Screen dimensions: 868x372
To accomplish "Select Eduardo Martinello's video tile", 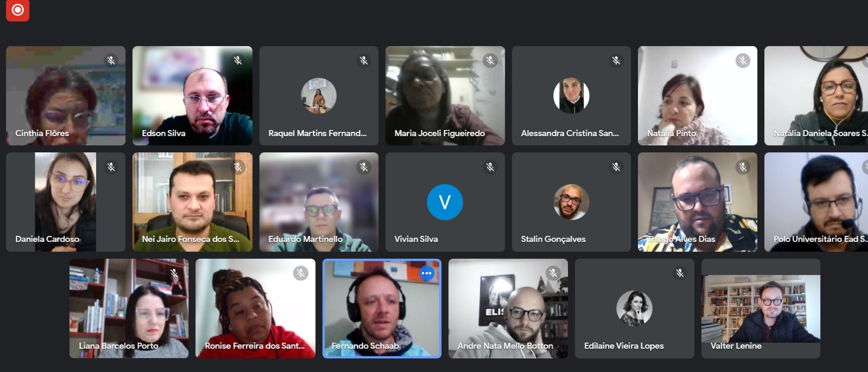I will click(318, 202).
